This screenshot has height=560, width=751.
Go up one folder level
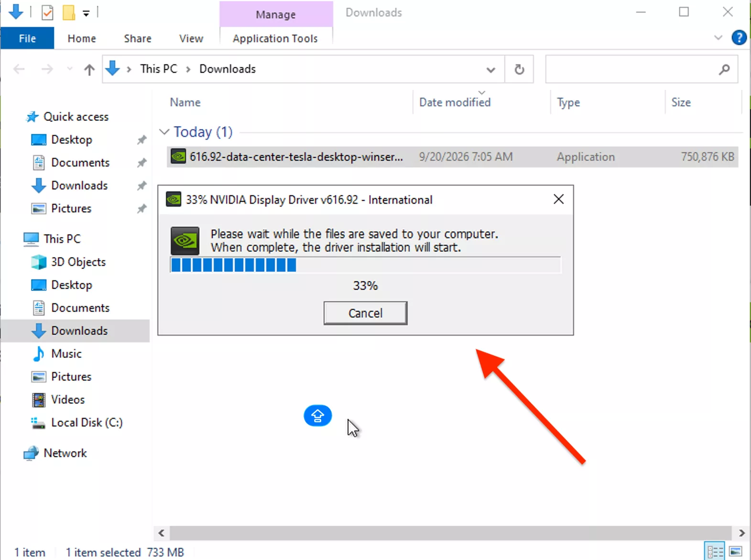(x=89, y=70)
